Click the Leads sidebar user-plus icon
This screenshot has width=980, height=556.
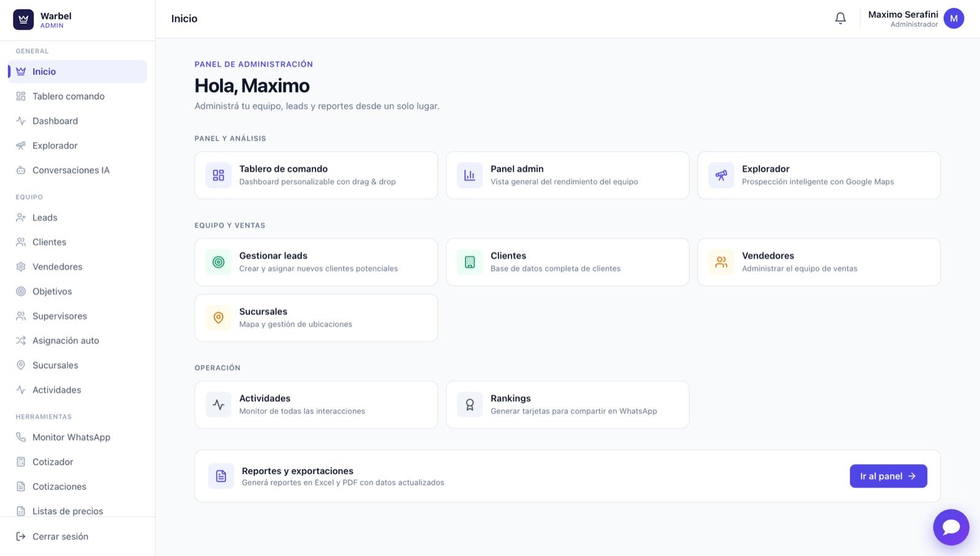(x=21, y=218)
